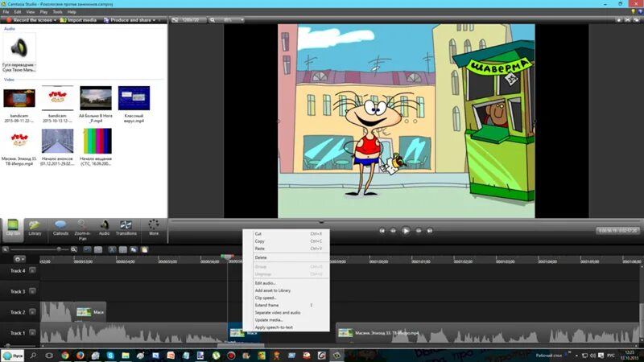This screenshot has height=362, width=644.
Task: Click the preview playback progress bar
Action: coord(405,222)
